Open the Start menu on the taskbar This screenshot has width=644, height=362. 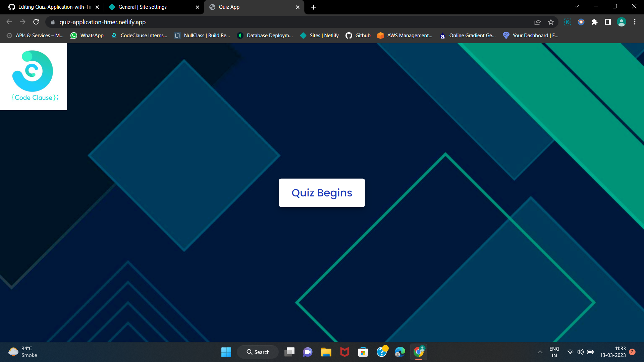pyautogui.click(x=226, y=352)
